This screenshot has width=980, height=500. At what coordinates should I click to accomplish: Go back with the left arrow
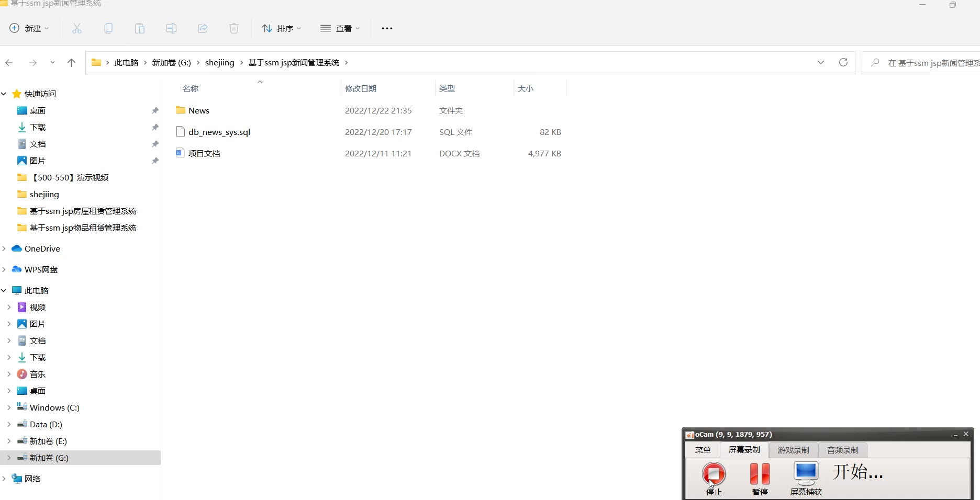coord(9,63)
